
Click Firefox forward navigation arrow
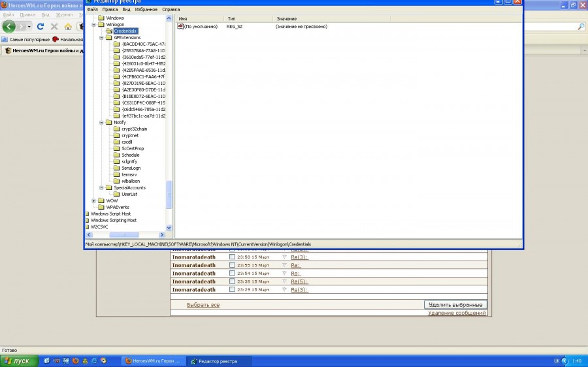(x=21, y=26)
